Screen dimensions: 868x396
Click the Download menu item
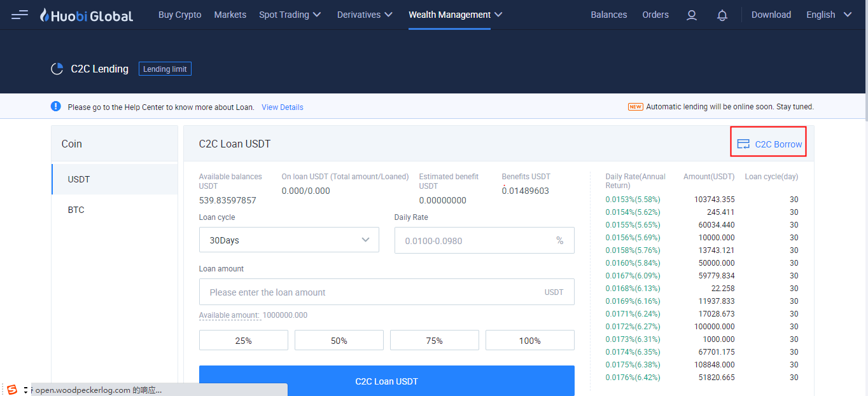point(771,15)
